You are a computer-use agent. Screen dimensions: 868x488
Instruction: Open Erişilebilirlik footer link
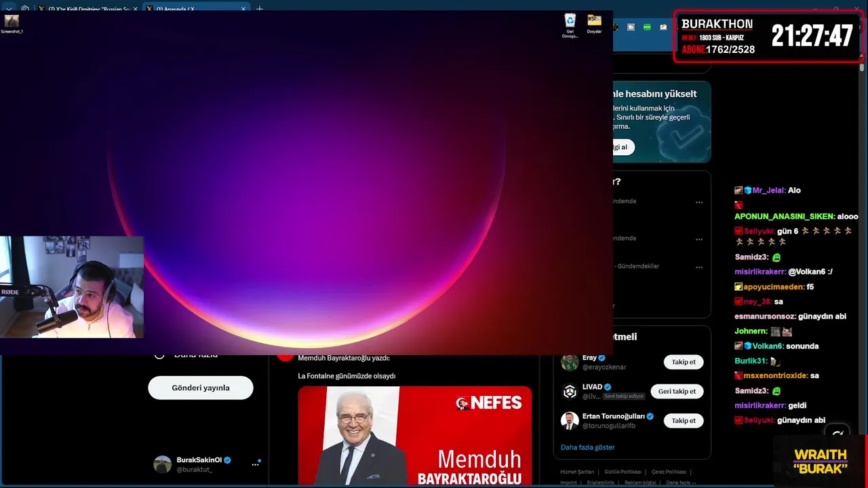(x=601, y=483)
